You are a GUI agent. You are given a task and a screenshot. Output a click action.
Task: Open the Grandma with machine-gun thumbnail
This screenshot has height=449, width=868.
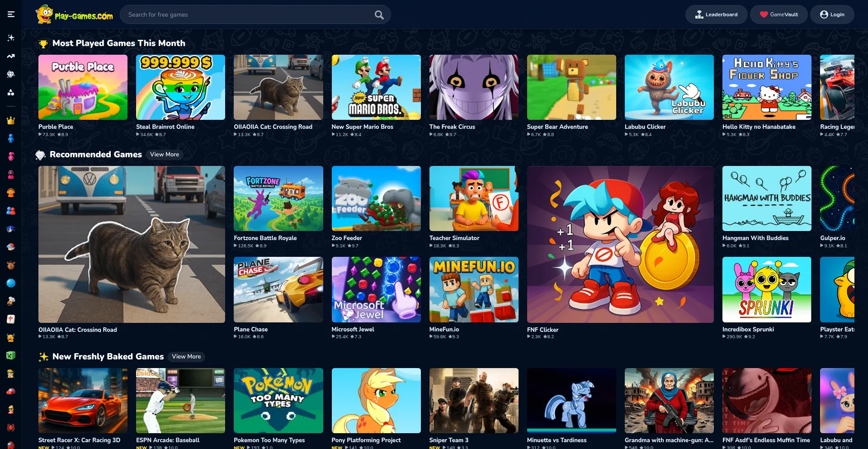pyautogui.click(x=669, y=401)
